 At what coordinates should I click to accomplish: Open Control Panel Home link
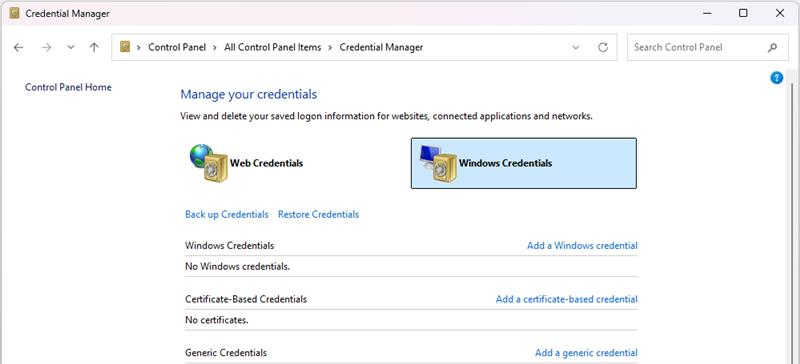68,87
